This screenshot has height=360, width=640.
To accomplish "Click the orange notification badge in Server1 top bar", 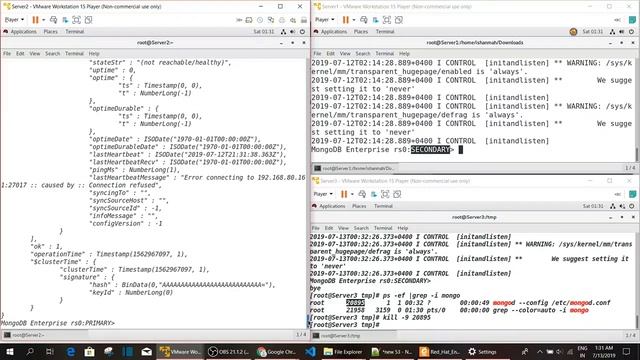I will point(573,31).
